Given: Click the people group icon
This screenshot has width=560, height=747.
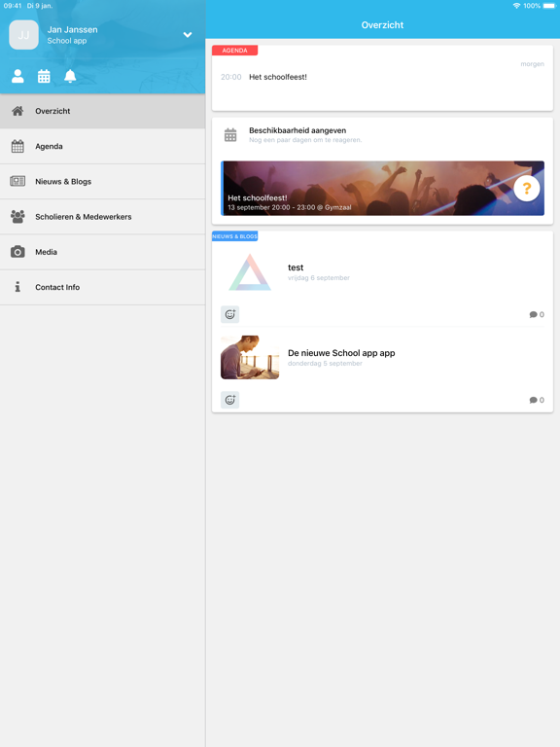Looking at the screenshot, I should point(17,217).
